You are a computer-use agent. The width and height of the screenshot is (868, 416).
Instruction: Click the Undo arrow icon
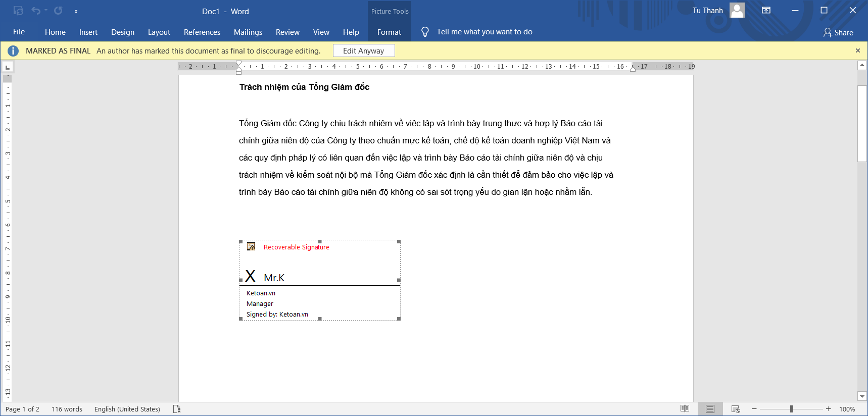point(36,11)
